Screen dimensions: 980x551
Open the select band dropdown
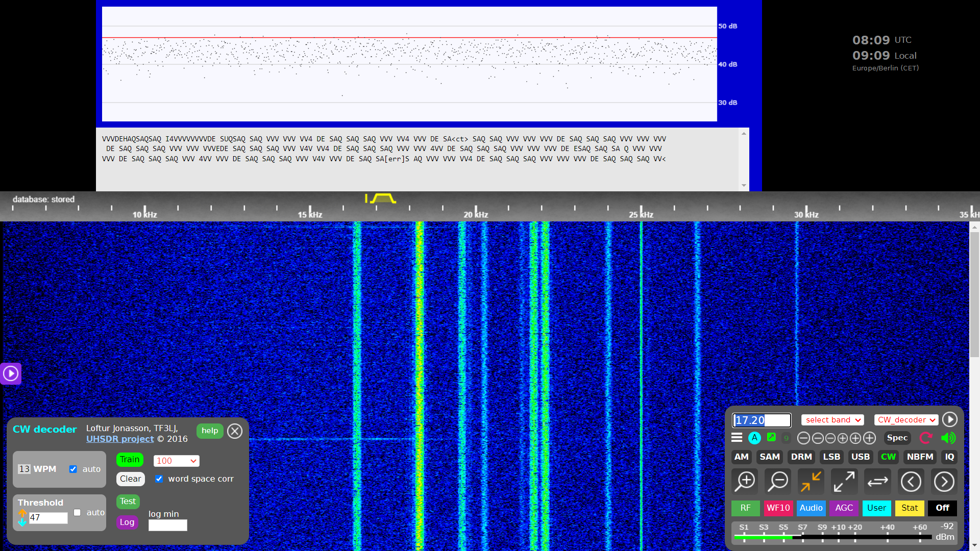[x=832, y=420]
